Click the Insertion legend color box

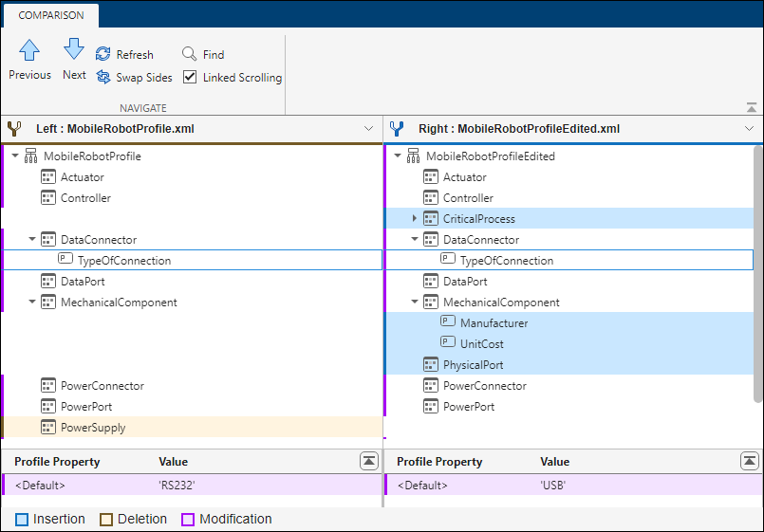pos(21,520)
